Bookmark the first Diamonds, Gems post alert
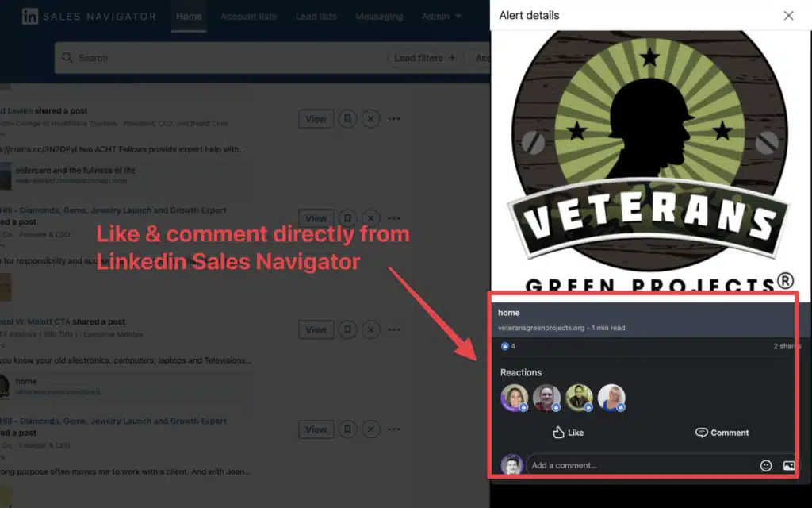 tap(347, 219)
